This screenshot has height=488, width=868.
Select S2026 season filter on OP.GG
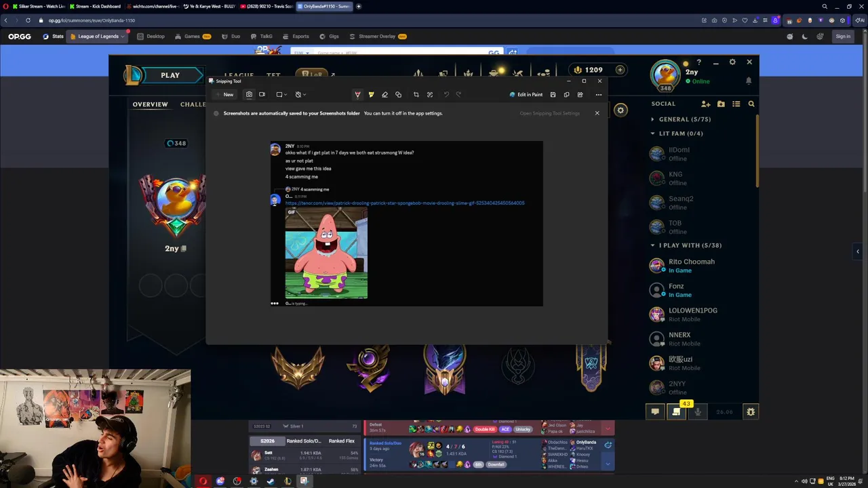pyautogui.click(x=267, y=441)
